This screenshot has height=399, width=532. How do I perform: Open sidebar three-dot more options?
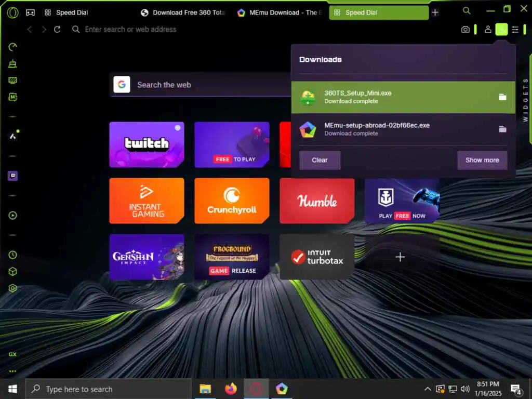[x=12, y=371]
